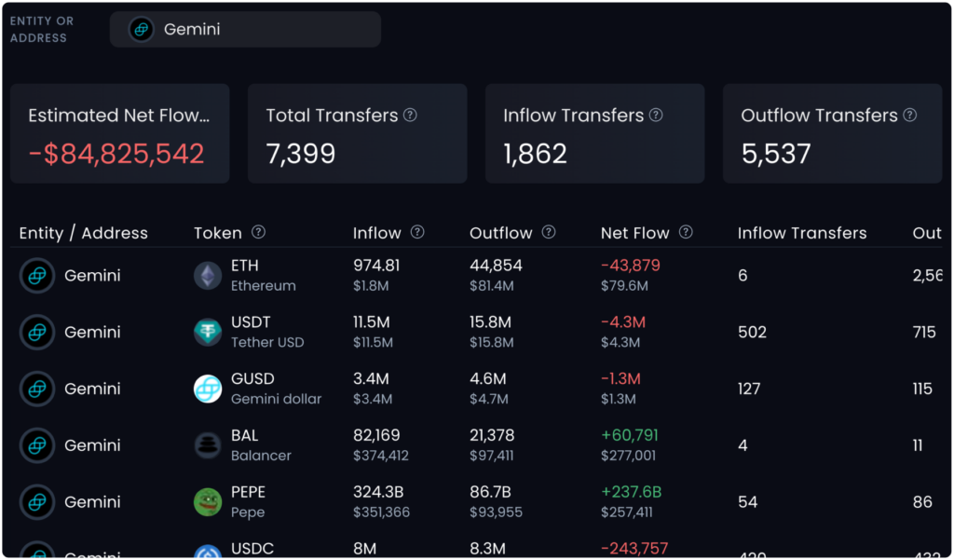Viewport: 954px width, 560px height.
Task: Click the BAL token name
Action: point(245,435)
